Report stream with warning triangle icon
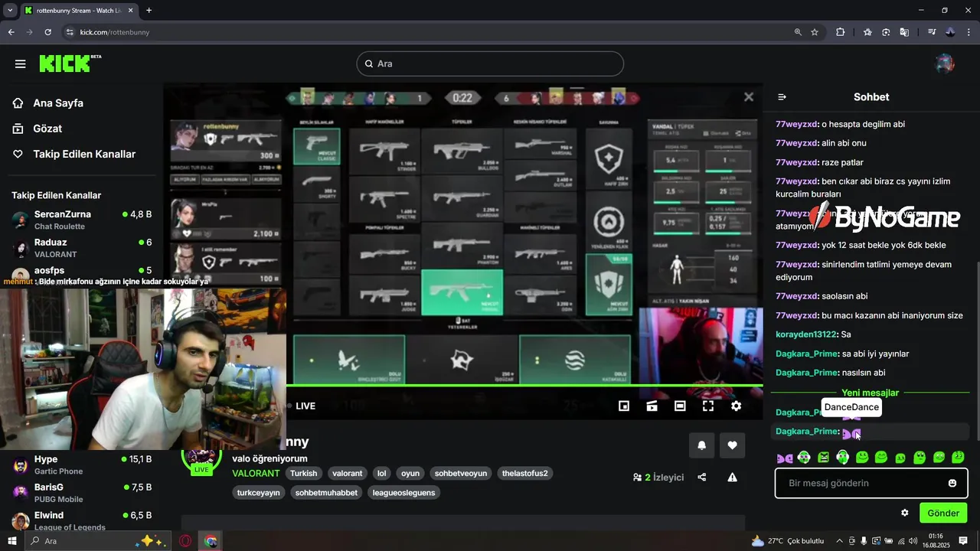The image size is (980, 551). click(x=732, y=478)
